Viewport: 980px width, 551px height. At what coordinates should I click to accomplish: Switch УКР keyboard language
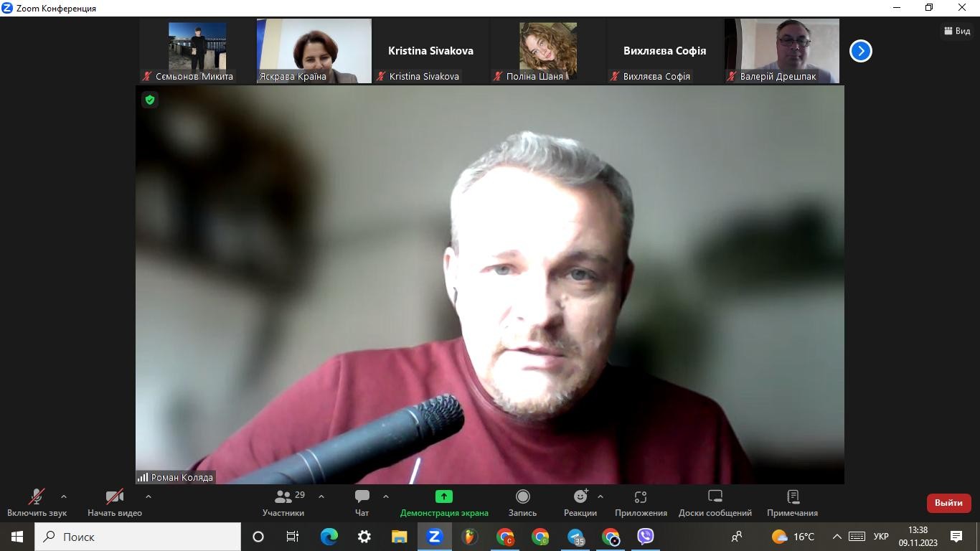coord(881,537)
